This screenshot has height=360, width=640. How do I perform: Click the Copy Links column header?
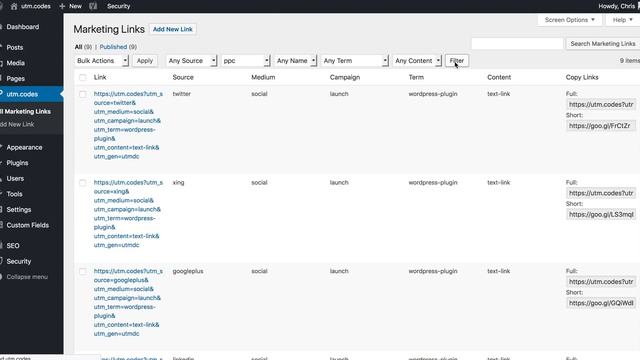tap(582, 77)
